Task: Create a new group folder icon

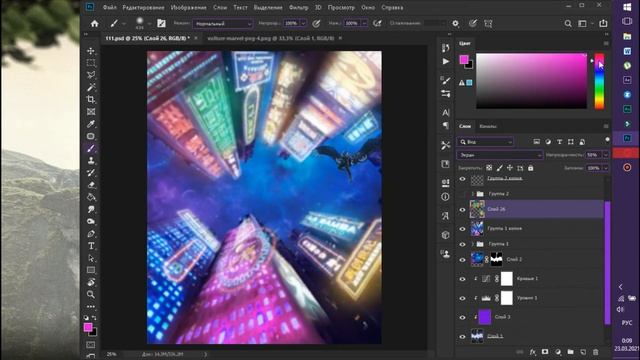Action: 570,352
